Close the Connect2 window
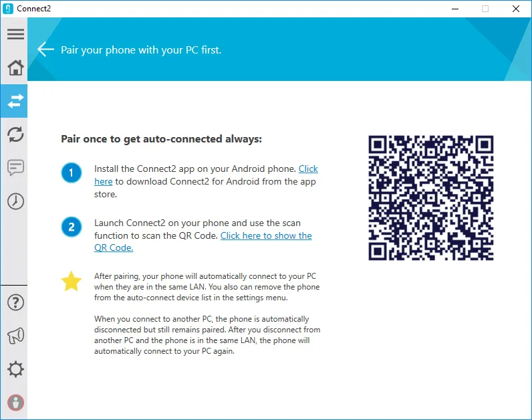Image resolution: width=532 pixels, height=420 pixels. (x=516, y=9)
